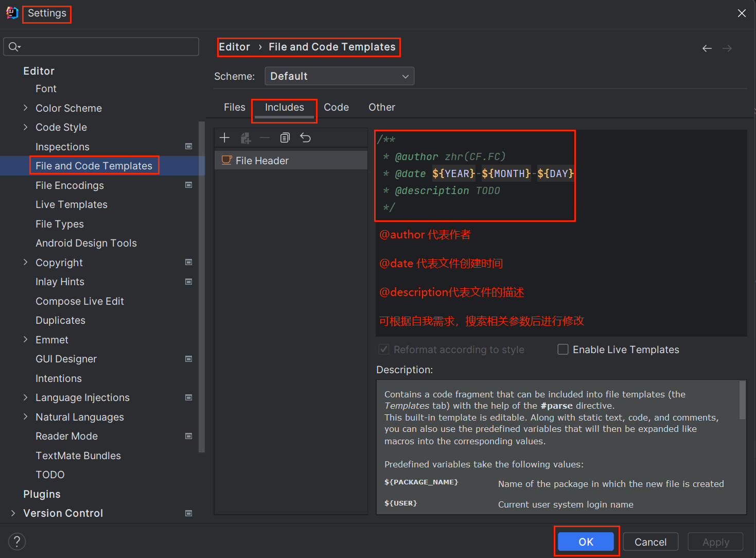Select Font in the settings tree
The image size is (756, 558).
46,89
